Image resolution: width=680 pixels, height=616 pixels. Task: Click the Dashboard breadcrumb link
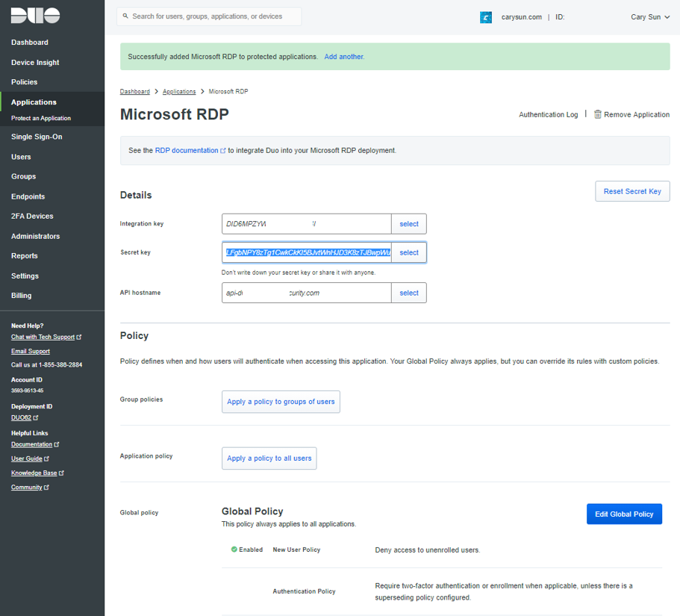pyautogui.click(x=135, y=92)
